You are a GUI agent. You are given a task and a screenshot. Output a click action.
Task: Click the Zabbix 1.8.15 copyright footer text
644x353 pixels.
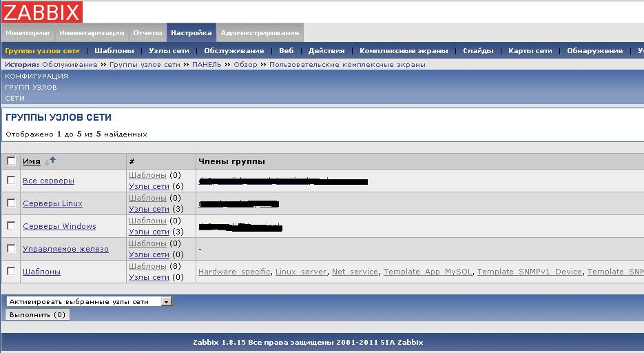(x=308, y=342)
